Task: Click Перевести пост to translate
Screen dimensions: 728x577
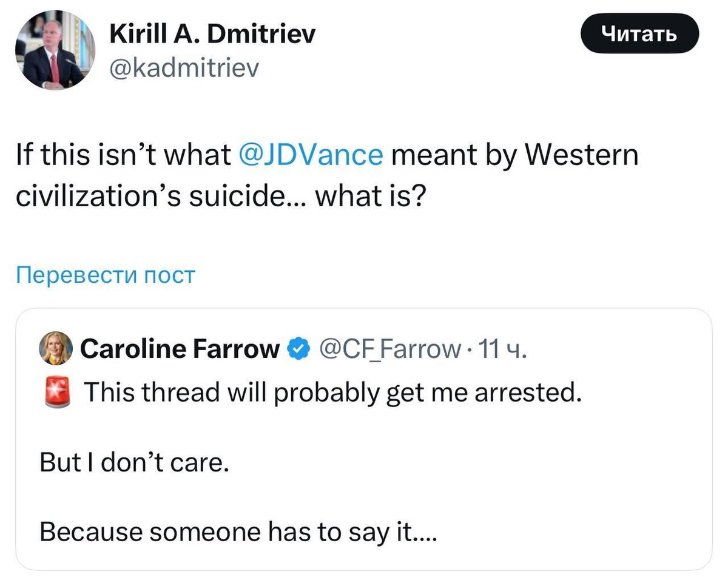Action: [106, 275]
